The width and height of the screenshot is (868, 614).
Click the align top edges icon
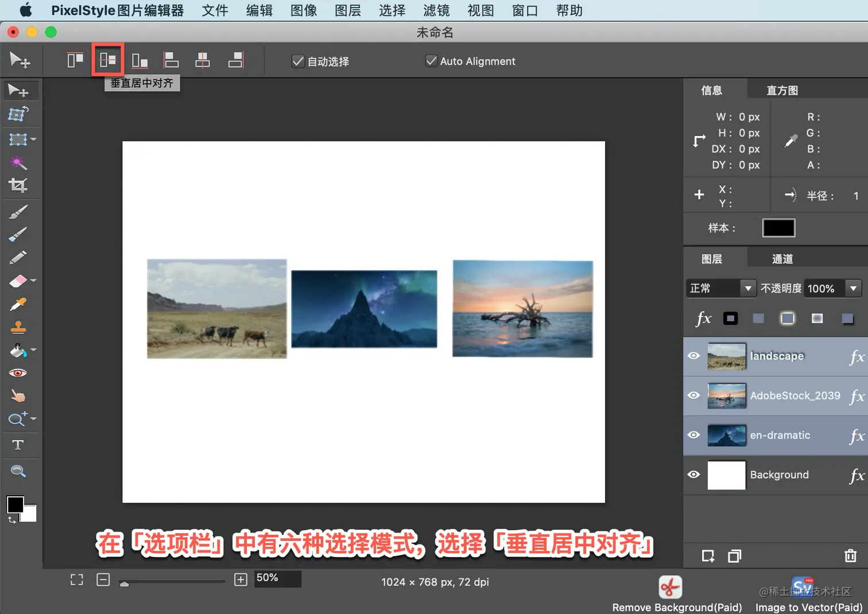click(x=75, y=60)
